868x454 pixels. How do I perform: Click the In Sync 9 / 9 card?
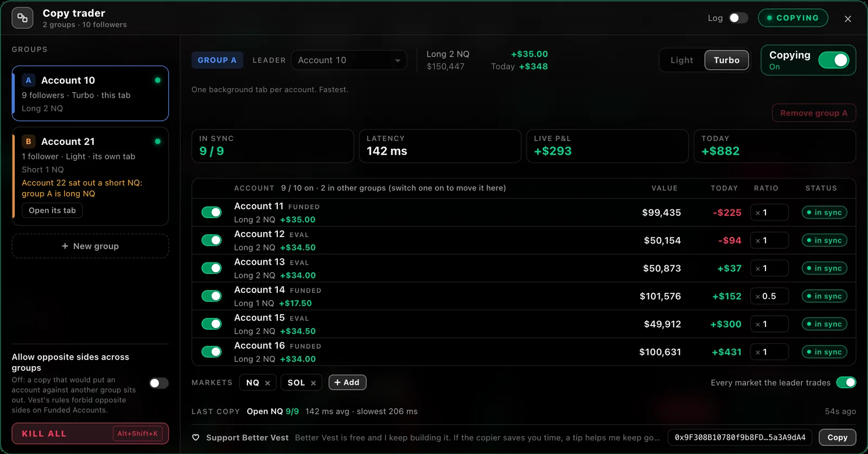pos(272,146)
